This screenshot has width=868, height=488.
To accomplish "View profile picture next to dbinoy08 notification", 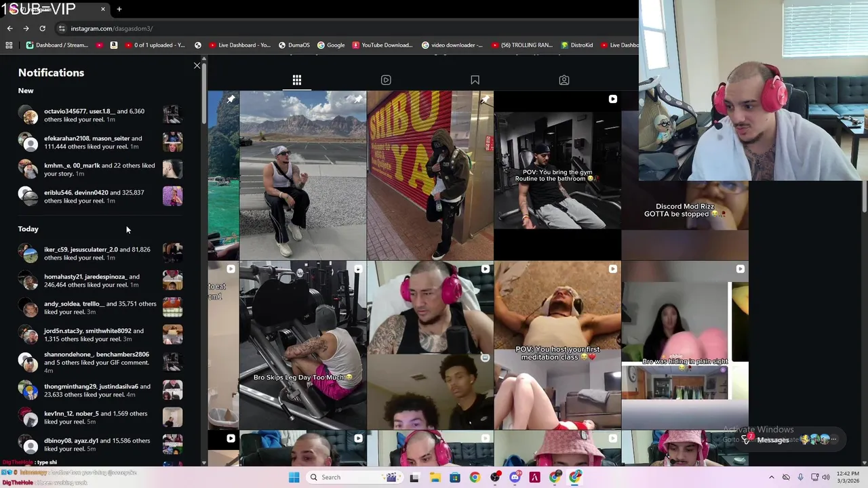I will (x=28, y=445).
